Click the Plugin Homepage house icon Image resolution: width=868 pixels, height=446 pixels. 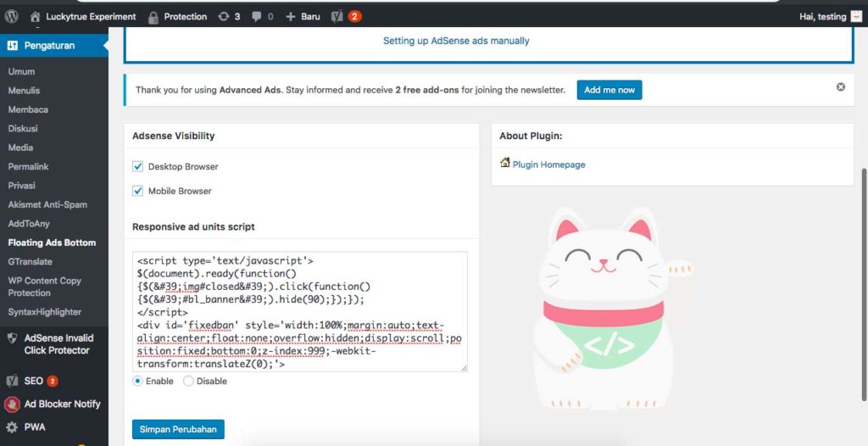pyautogui.click(x=505, y=163)
